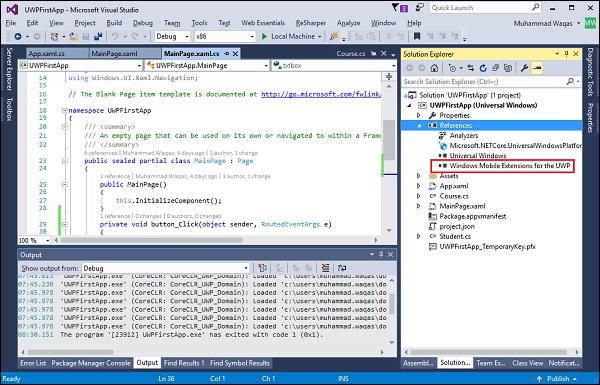Toggle Preview Selected Items in Solution Explorer

click(x=538, y=68)
